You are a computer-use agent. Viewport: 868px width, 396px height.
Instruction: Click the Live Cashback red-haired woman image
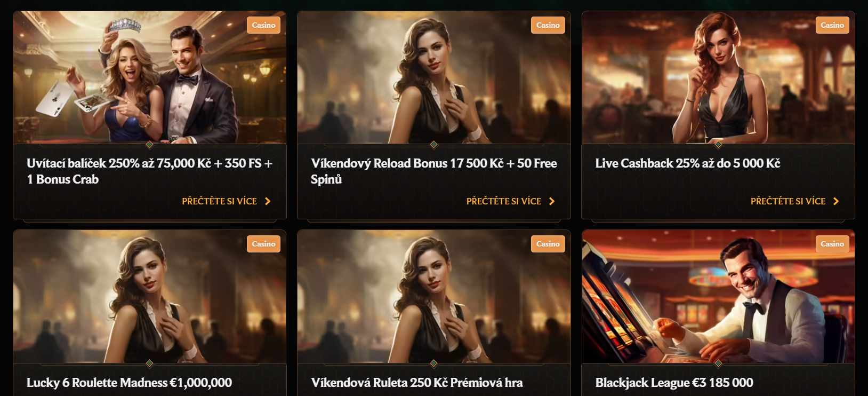[718, 78]
